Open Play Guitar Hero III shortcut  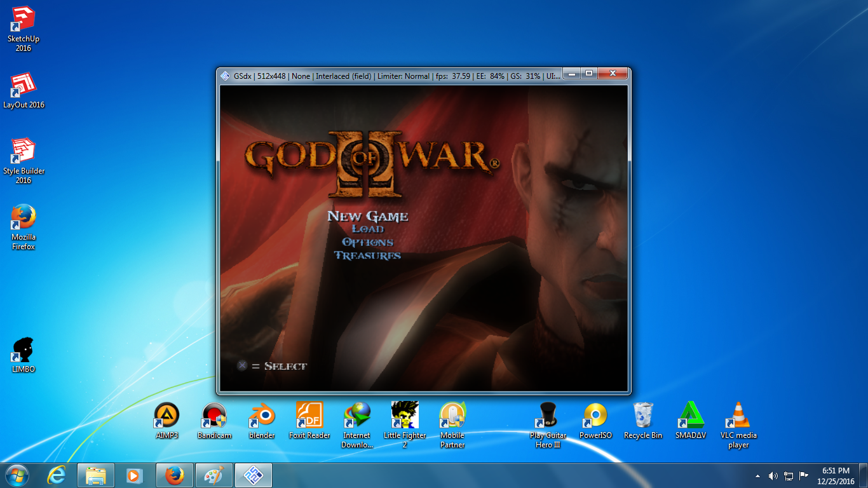548,425
